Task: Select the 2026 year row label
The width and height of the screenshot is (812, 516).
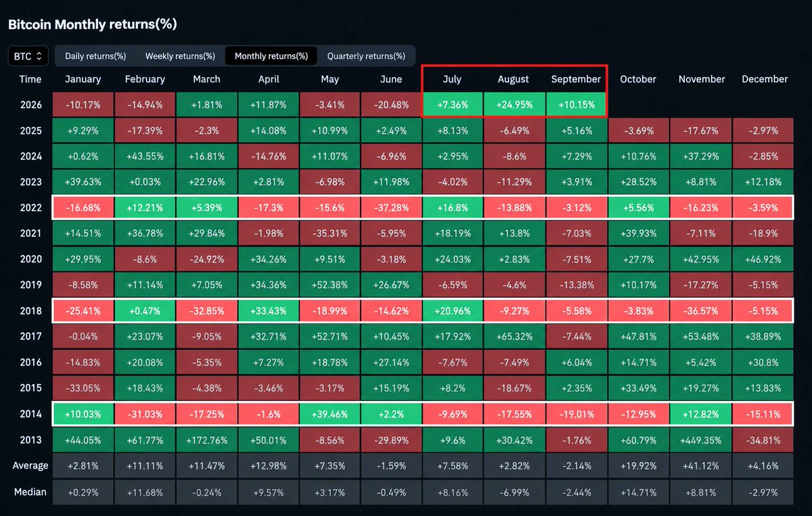Action: 30,105
